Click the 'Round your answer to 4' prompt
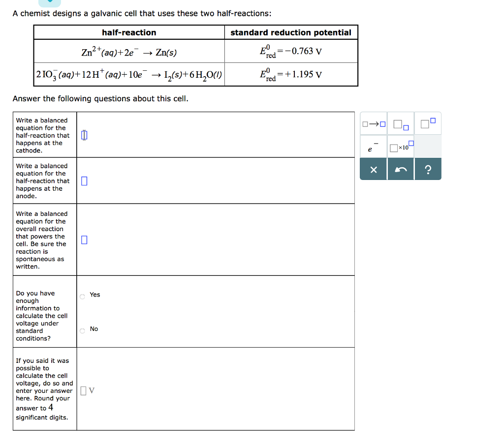The width and height of the screenshot is (504, 447). point(44,389)
